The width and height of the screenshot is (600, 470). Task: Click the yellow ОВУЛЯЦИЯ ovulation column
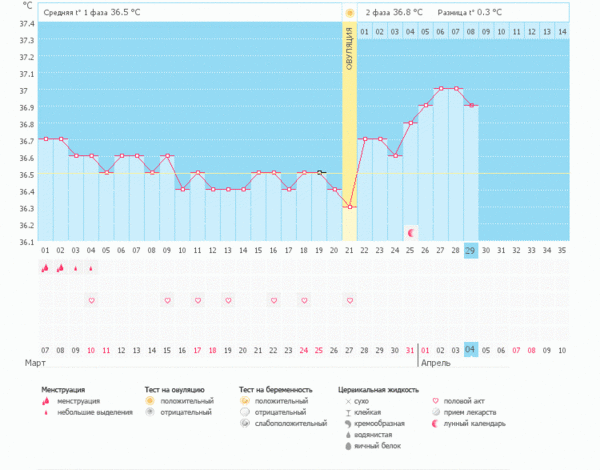click(349, 130)
